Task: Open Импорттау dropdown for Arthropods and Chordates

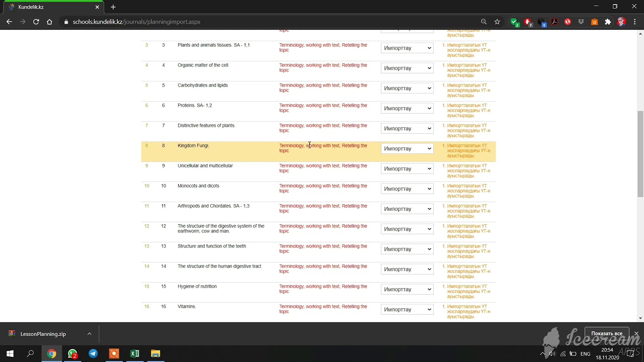Action: point(407,209)
